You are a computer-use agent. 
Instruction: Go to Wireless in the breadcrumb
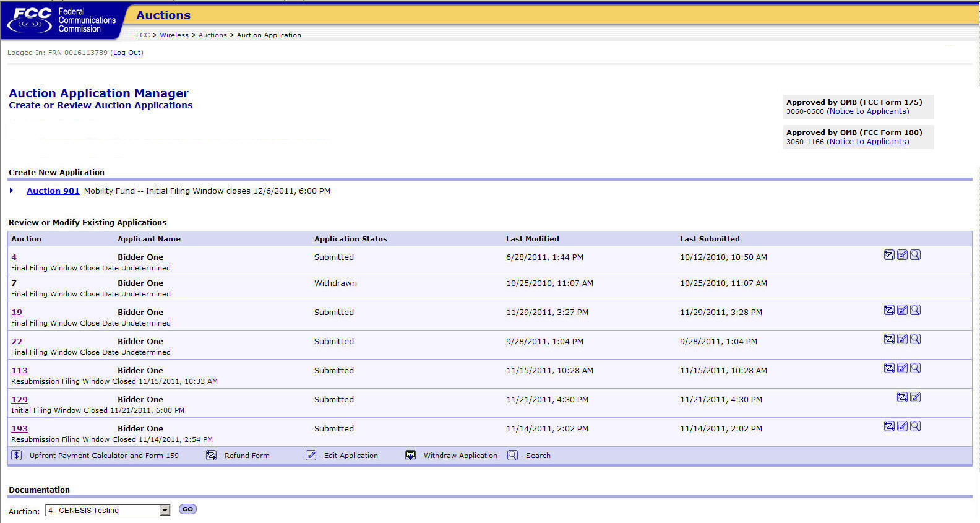pyautogui.click(x=174, y=35)
